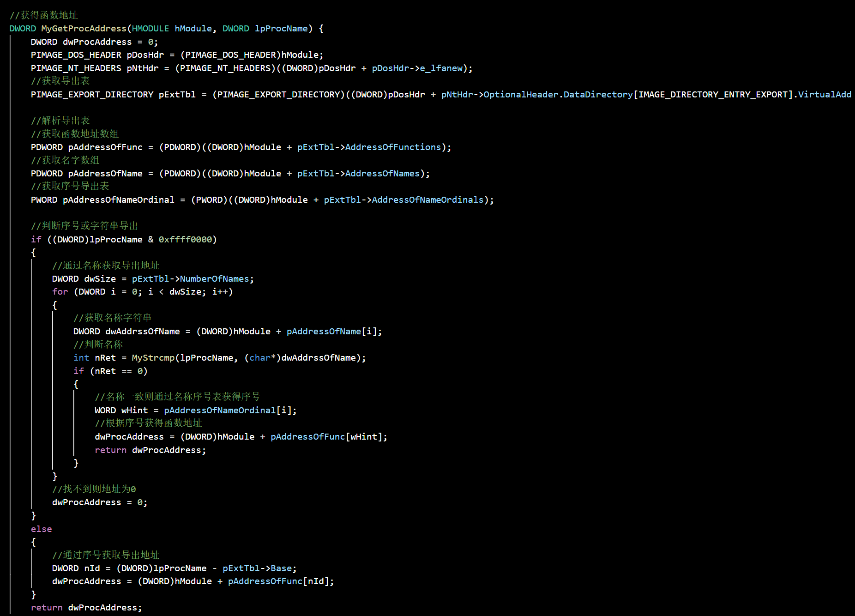The image size is (855, 616).
Task: Click pAddressOfFunc[wHint] expression
Action: (326, 437)
